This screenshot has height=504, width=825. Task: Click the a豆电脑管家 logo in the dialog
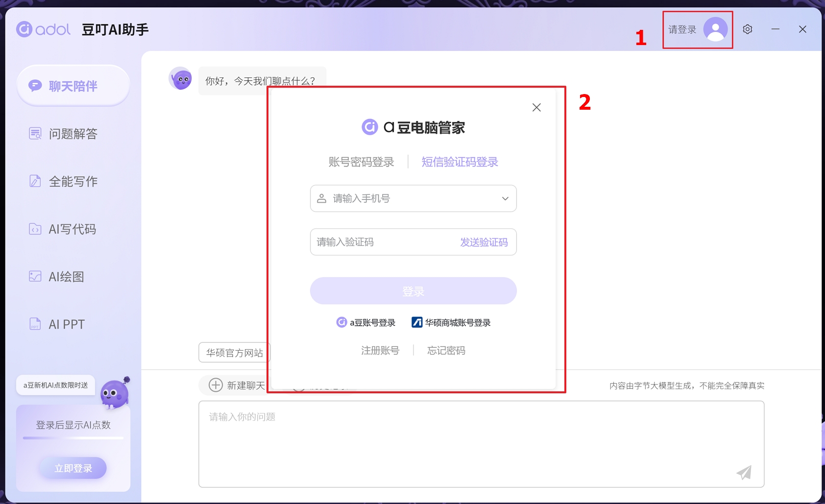coord(413,128)
